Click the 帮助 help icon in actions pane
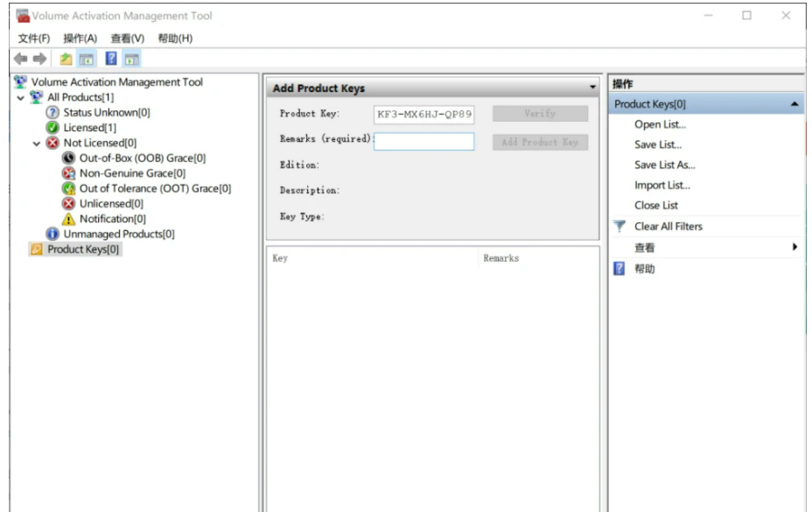This screenshot has width=812, height=512. [619, 269]
